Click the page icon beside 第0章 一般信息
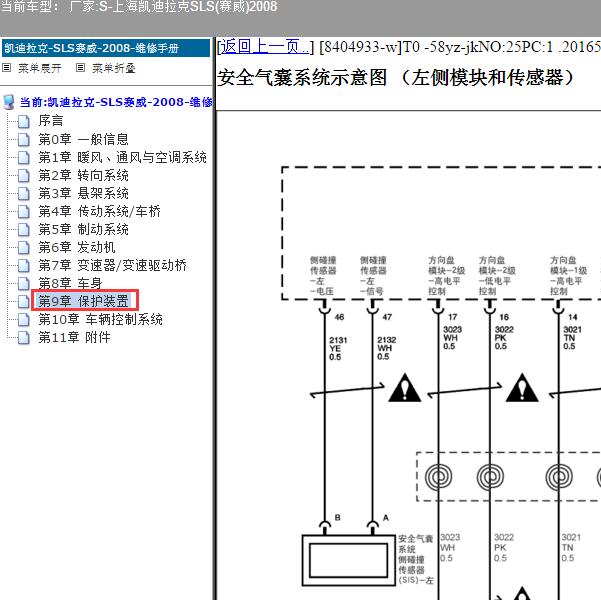 coord(24,140)
